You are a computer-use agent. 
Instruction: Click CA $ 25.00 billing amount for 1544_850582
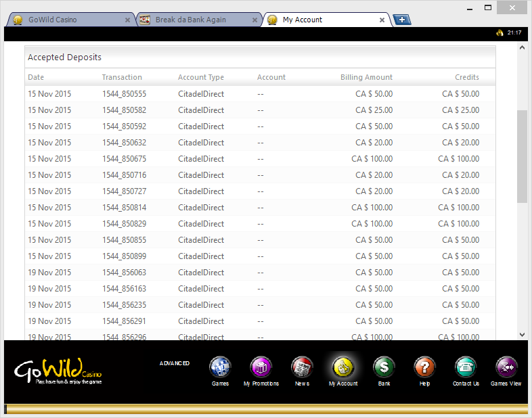tap(374, 110)
